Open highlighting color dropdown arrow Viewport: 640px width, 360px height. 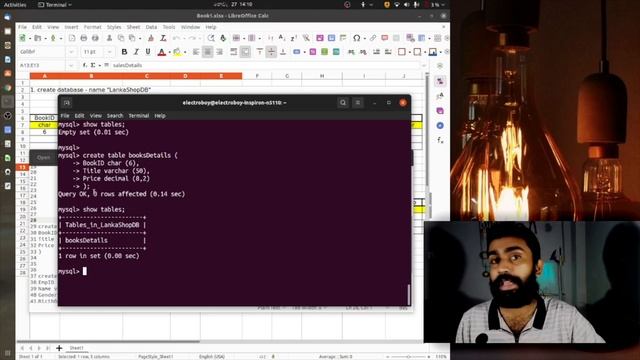point(185,52)
